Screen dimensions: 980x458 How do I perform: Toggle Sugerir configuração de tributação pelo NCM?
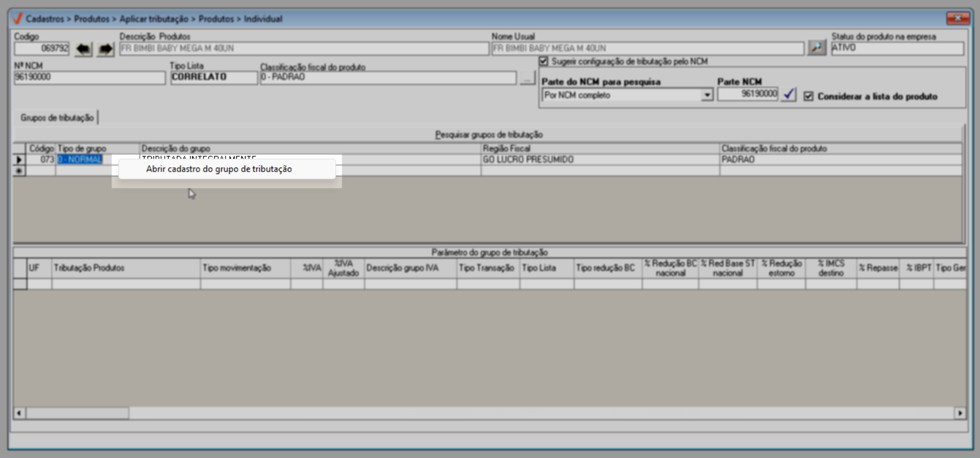pos(544,61)
